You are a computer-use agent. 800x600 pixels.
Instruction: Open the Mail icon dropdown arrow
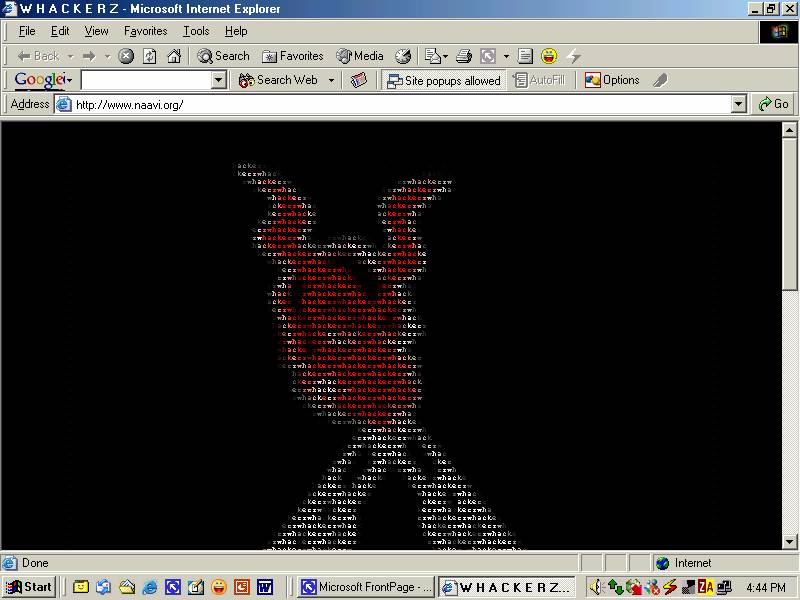click(x=446, y=56)
